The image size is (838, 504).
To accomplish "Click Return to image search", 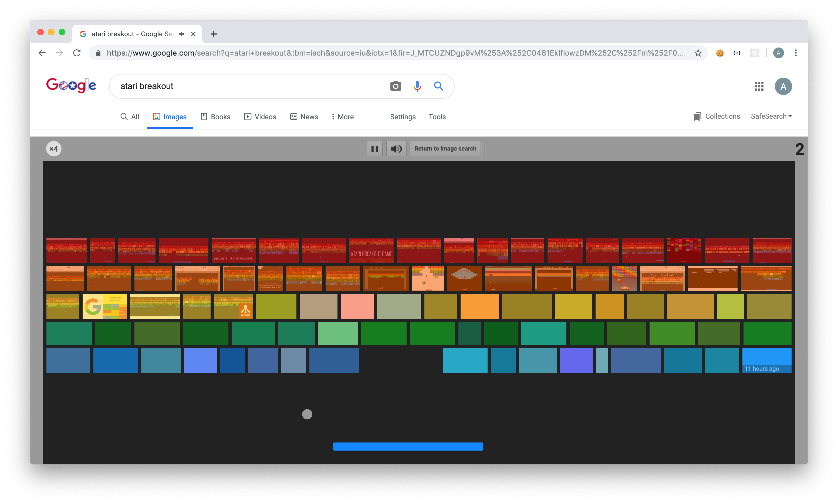I will pos(445,149).
